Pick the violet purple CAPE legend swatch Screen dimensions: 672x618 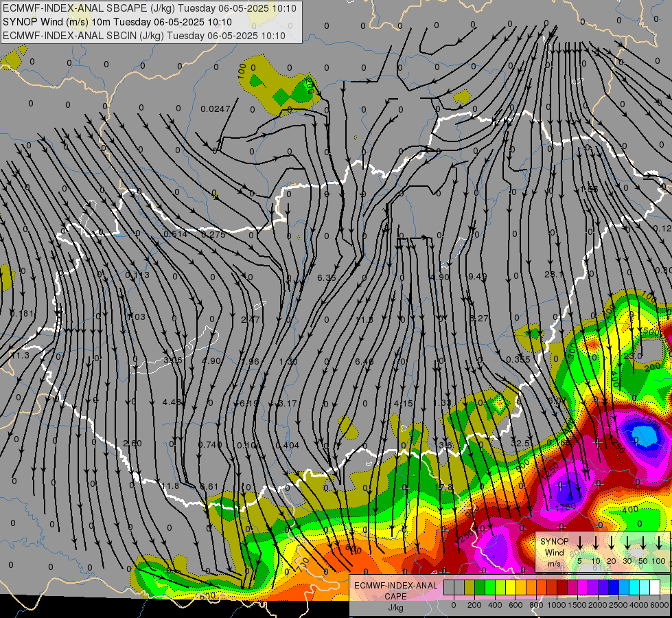tap(592, 588)
